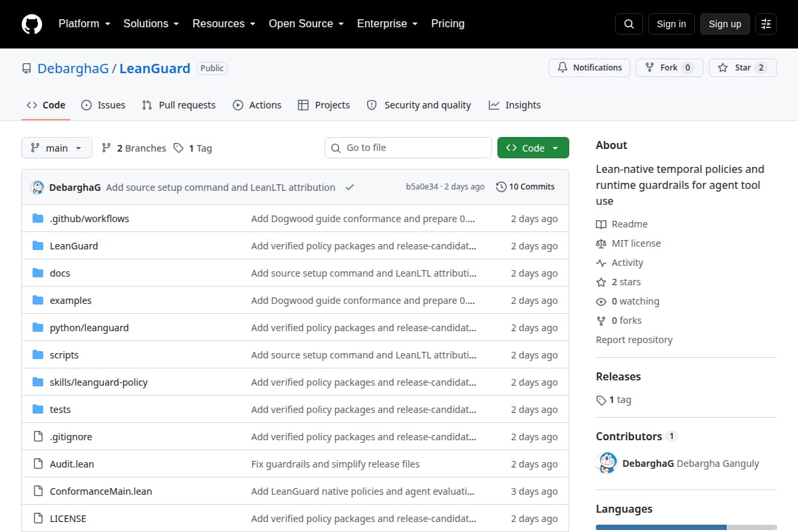Click the fork icon in Fork button
The image size is (798, 532).
(x=650, y=68)
